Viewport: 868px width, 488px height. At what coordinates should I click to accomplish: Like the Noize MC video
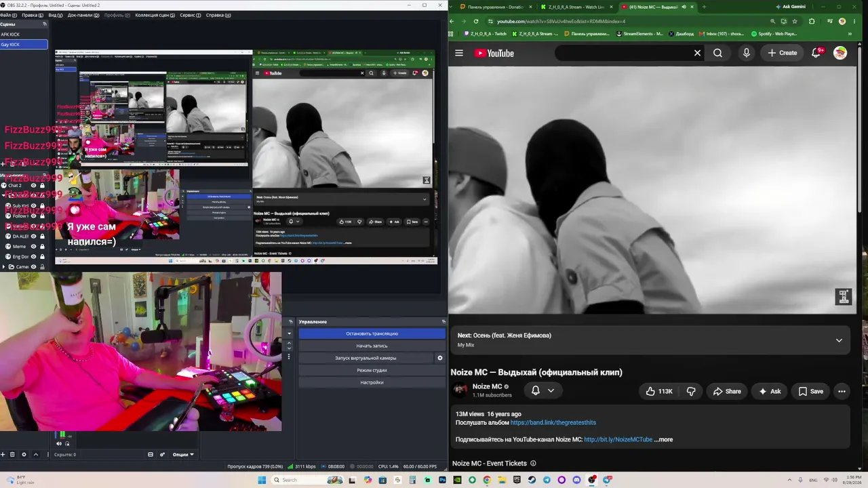(x=658, y=391)
